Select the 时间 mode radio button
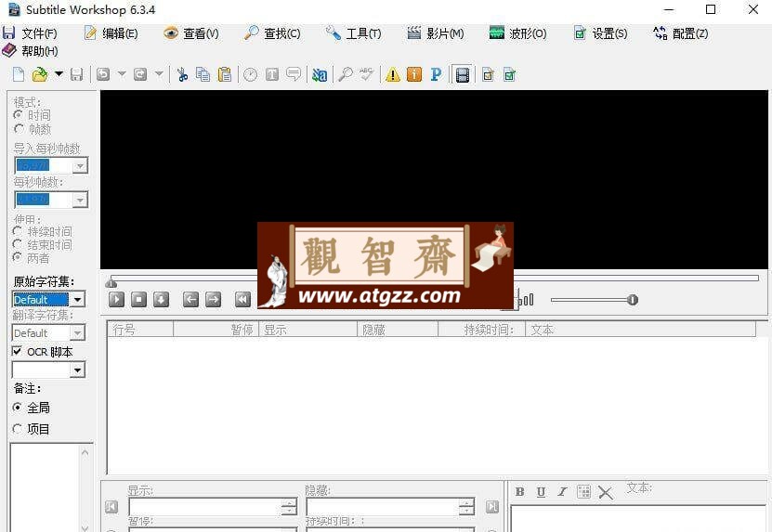 coord(19,115)
